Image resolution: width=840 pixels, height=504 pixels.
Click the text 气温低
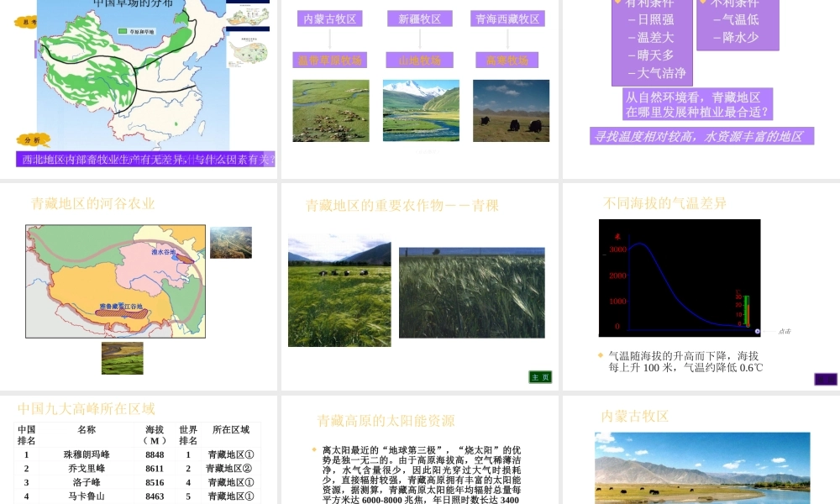coord(740,20)
